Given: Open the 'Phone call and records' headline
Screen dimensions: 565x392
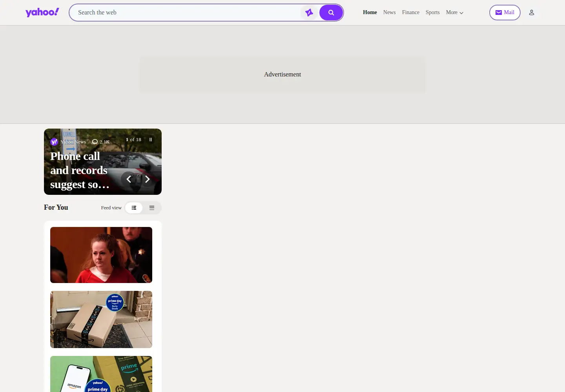Looking at the screenshot, I should 80,170.
